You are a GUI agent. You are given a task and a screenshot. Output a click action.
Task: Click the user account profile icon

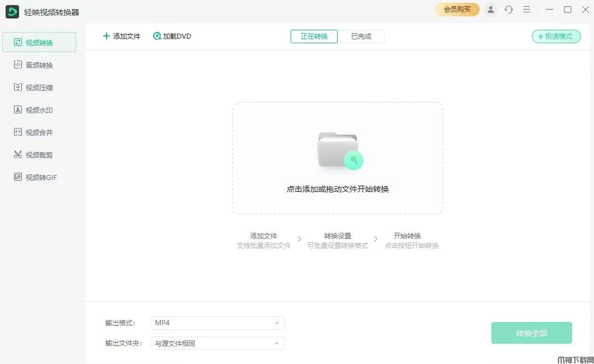(x=491, y=10)
